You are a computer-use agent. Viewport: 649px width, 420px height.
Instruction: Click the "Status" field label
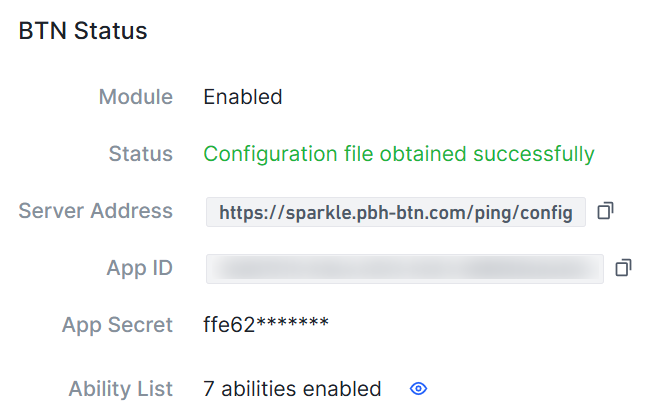point(141,154)
